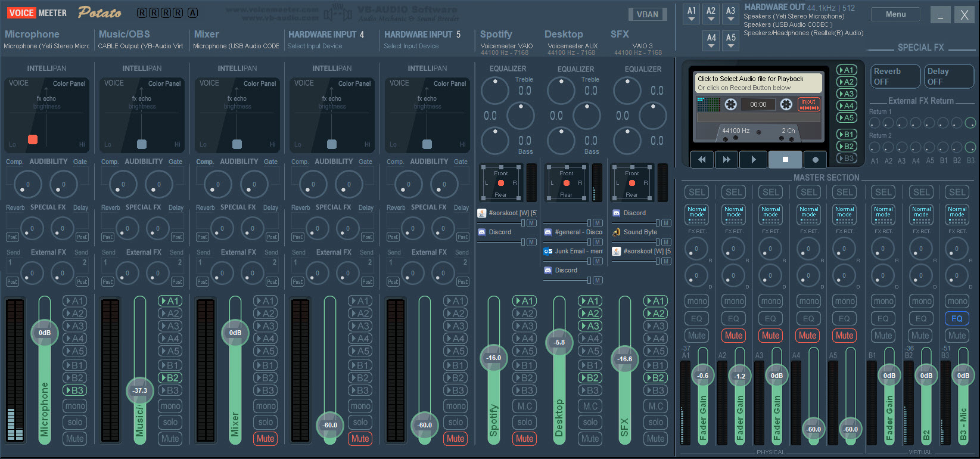Toggle recorder routing to bus B1
The height and width of the screenshot is (459, 980).
pyautogui.click(x=847, y=134)
